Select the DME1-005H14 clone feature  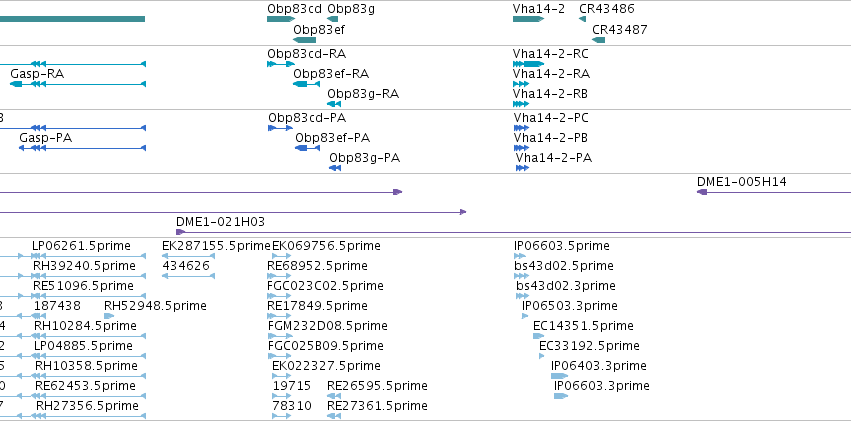[774, 192]
